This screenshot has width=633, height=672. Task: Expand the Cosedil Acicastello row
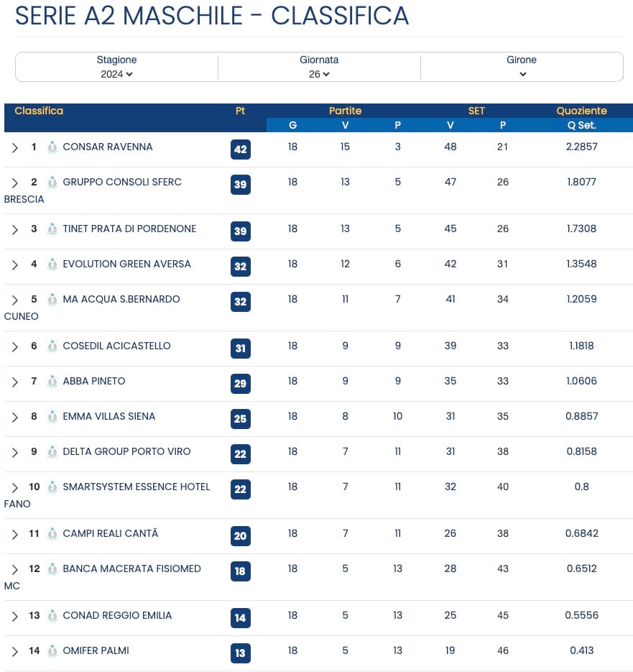[15, 346]
